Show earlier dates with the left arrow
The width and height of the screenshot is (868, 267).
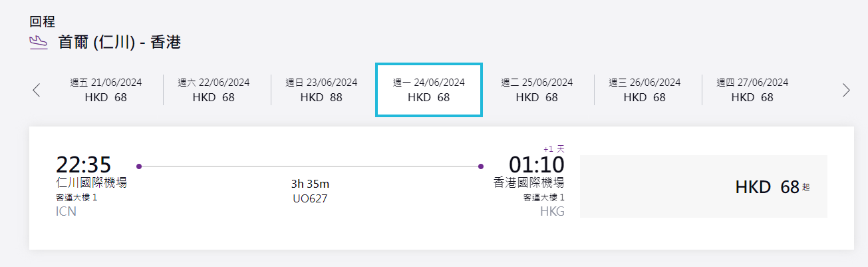(x=37, y=90)
